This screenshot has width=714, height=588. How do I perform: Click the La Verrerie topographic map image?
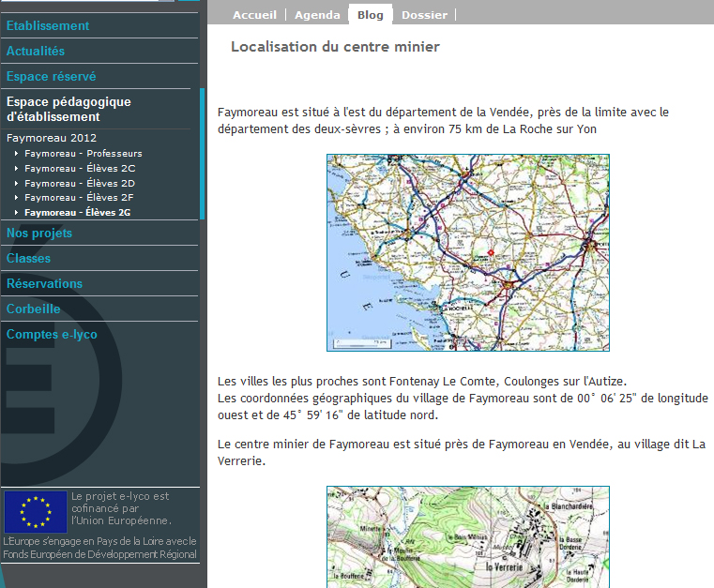pyautogui.click(x=467, y=536)
